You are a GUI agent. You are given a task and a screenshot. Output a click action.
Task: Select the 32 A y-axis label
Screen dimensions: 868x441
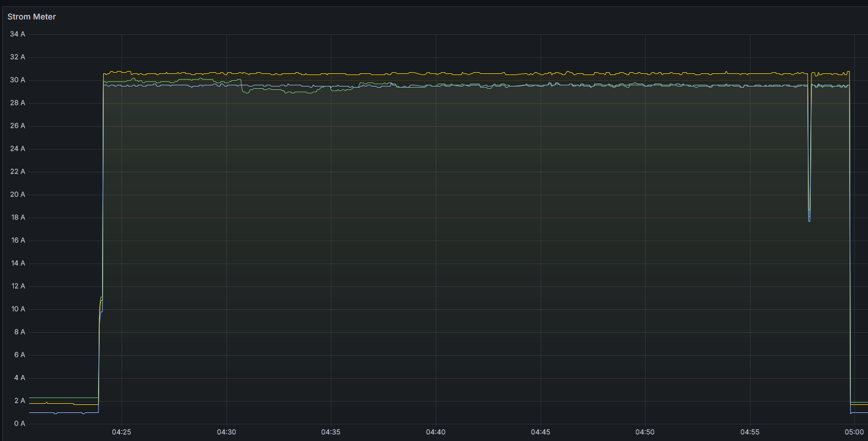[x=18, y=57]
